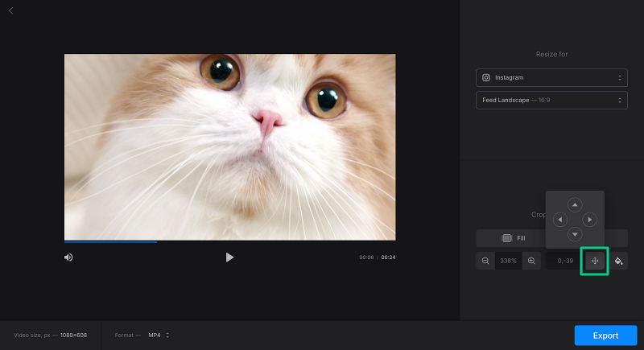This screenshot has height=350, width=644.
Task: Click the 00:24 total duration text
Action: [x=388, y=257]
